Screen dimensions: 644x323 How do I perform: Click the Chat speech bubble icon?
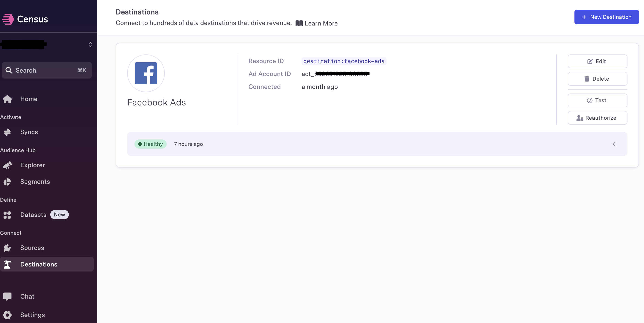(8, 297)
